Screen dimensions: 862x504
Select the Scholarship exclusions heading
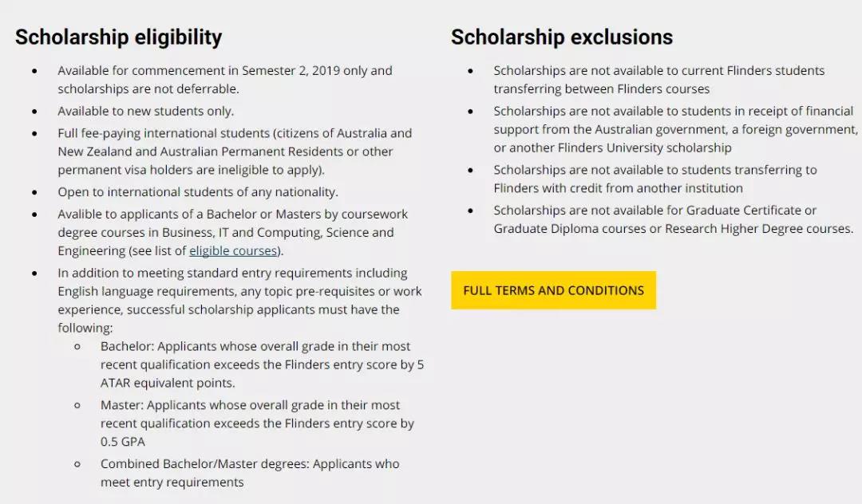562,37
